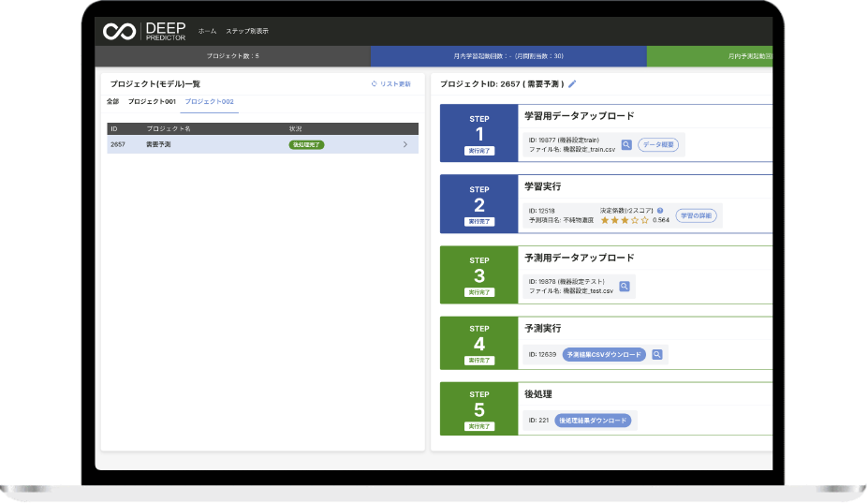868x503 pixels.
Task: Switch to the 全部 tab
Action: 112,101
